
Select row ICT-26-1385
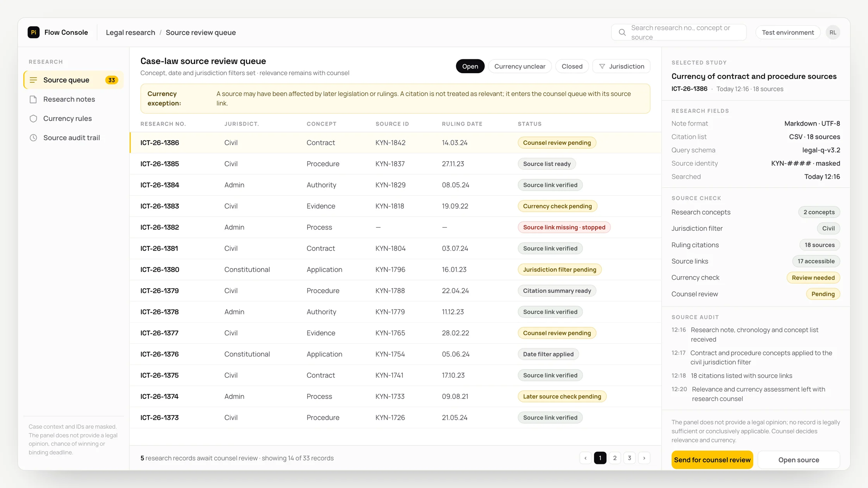[395, 164]
